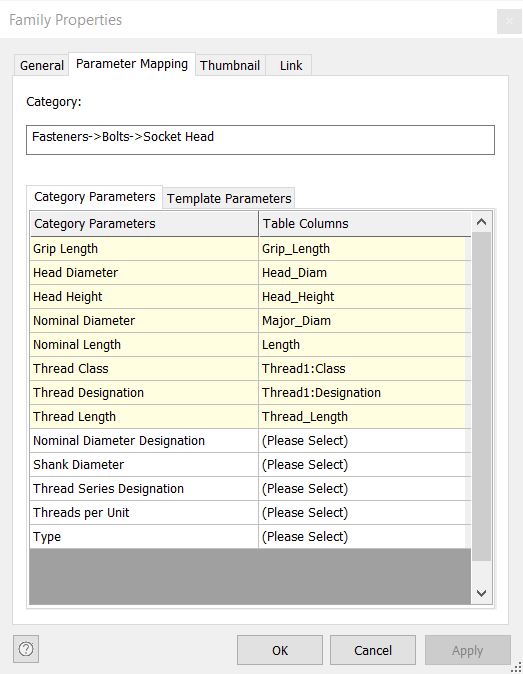The height and width of the screenshot is (674, 523).
Task: Click the resize grip at dialog corner
Action: click(516, 668)
